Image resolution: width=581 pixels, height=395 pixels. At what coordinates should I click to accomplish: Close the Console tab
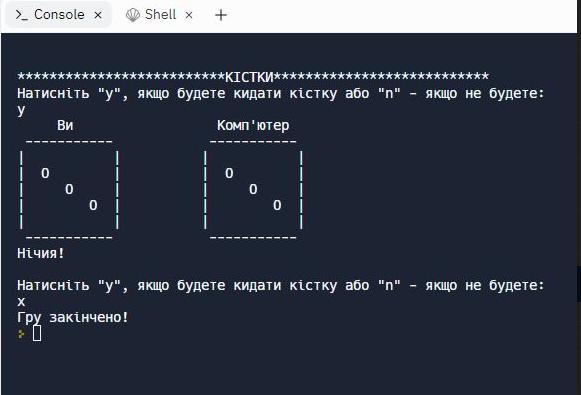[x=98, y=15]
